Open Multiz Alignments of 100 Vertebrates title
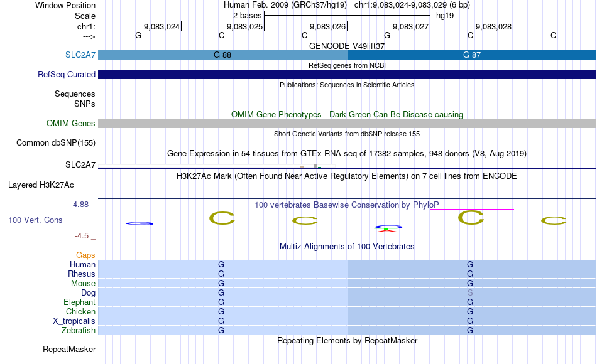 (x=347, y=247)
